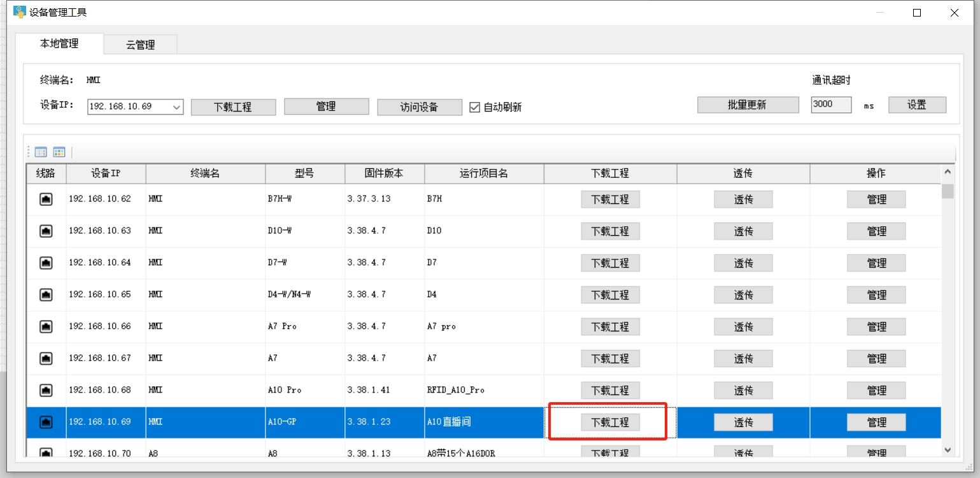Click 管理 for the A10-GP row
This screenshot has width=980, height=478.
[x=876, y=423]
